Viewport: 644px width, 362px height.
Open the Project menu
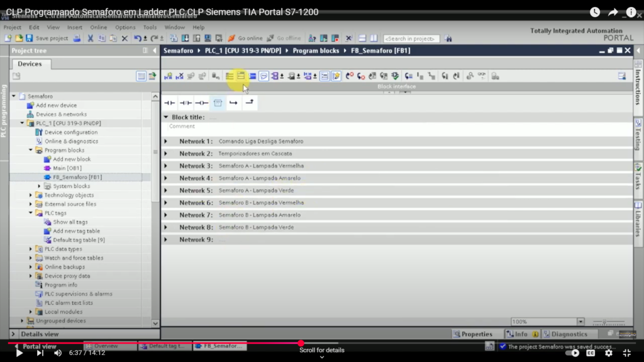(x=13, y=27)
